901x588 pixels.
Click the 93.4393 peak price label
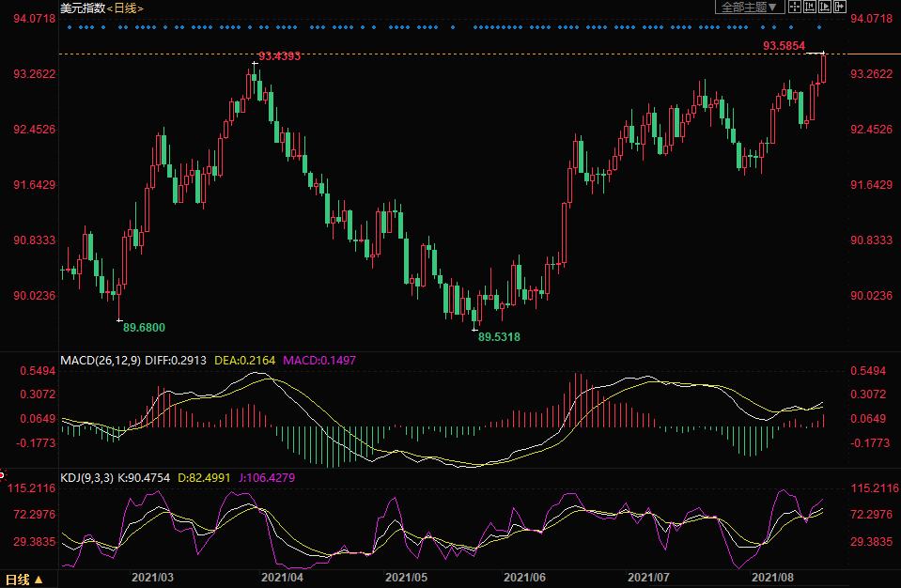pos(279,57)
